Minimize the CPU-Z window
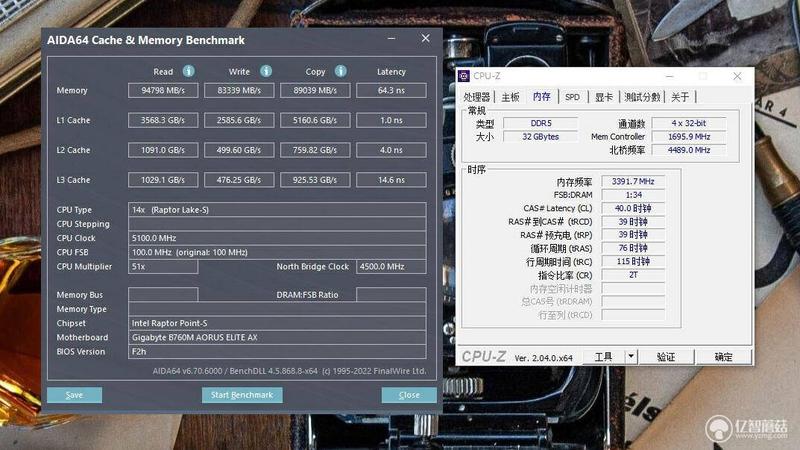The width and height of the screenshot is (800, 450). [669, 76]
